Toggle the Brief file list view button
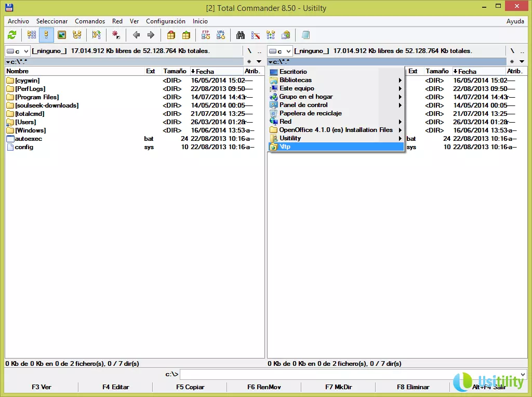 pyautogui.click(x=32, y=35)
